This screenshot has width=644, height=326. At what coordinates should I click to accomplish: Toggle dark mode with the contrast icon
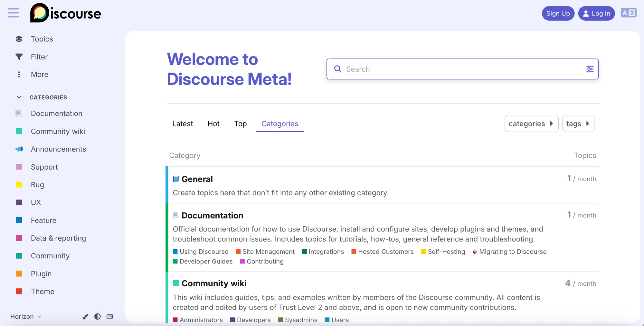coord(97,317)
